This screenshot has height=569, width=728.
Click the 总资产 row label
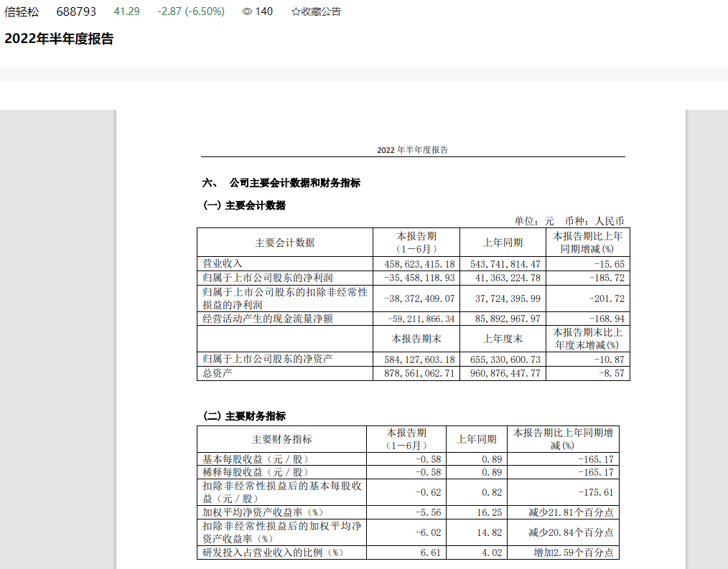click(x=218, y=372)
